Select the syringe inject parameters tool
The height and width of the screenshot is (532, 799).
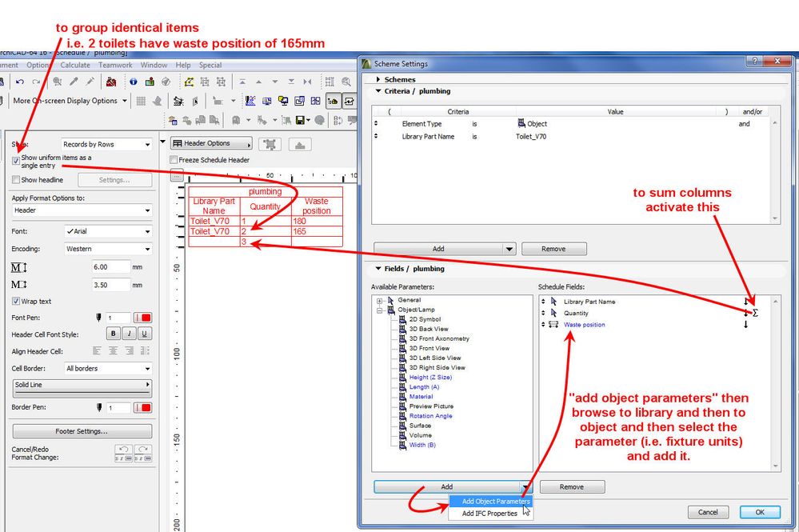(90, 82)
